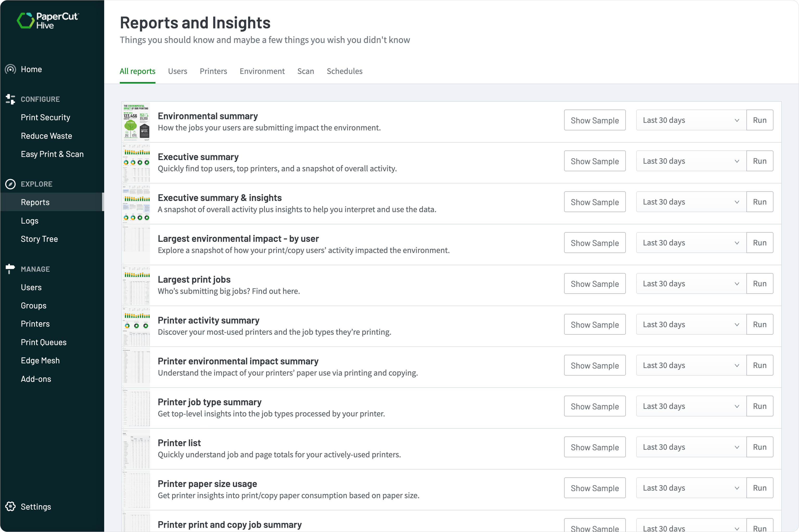Switch to the Environment tab
Image resolution: width=799 pixels, height=532 pixels.
pos(262,71)
